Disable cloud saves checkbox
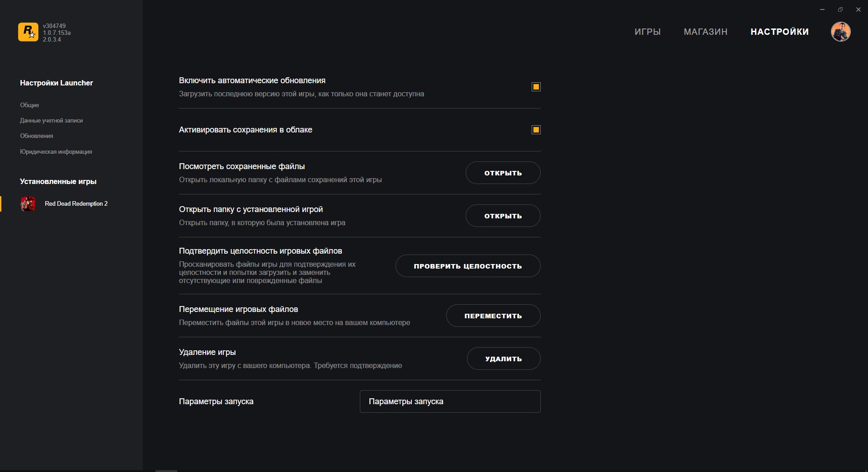Image resolution: width=868 pixels, height=472 pixels. [x=536, y=130]
